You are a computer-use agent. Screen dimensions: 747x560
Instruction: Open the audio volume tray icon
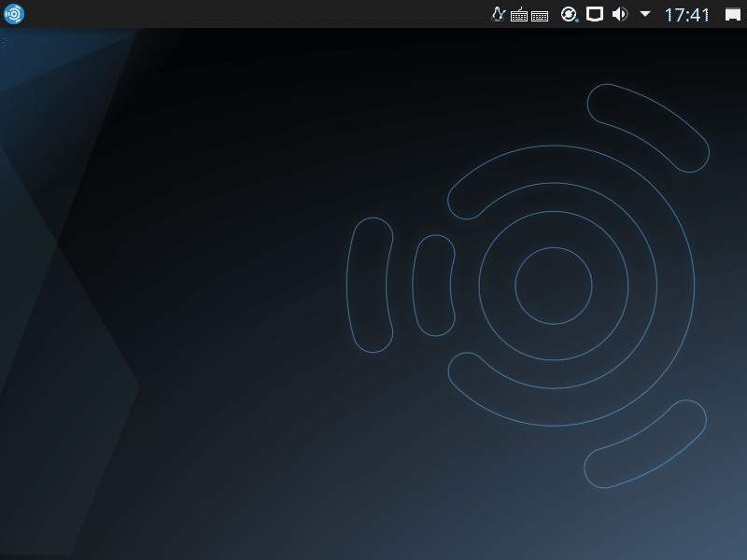(x=620, y=14)
